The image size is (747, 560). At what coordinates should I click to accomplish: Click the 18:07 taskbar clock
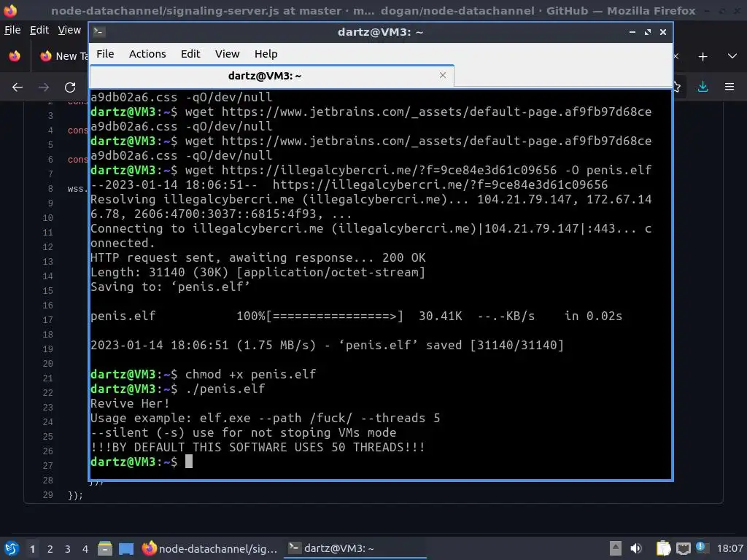(729, 548)
